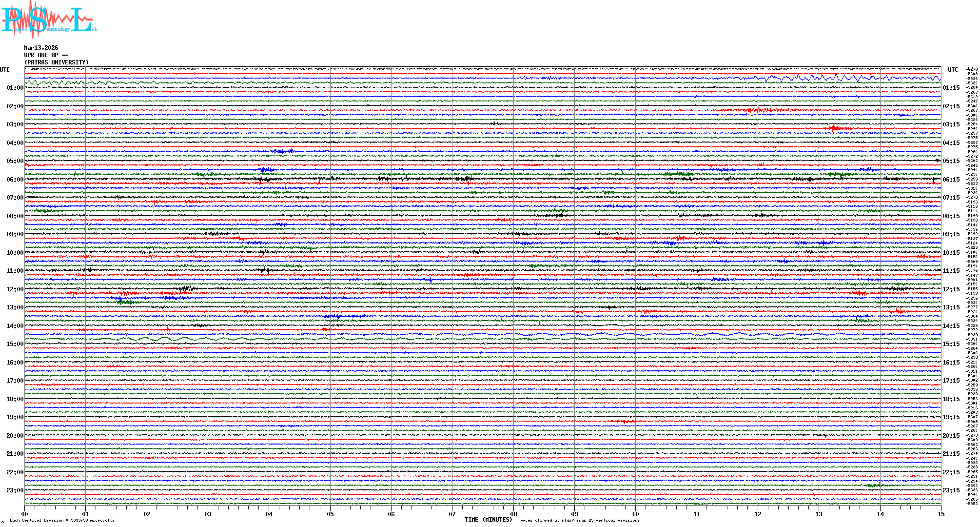Click the Mar13,2026 date text

coord(41,48)
